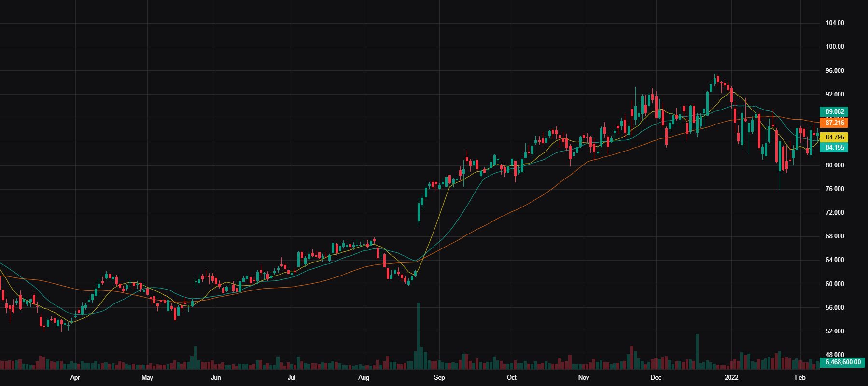Screen dimensions: 868x386
Task: Click the 76.000 price axis label
Action: pyautogui.click(x=835, y=189)
